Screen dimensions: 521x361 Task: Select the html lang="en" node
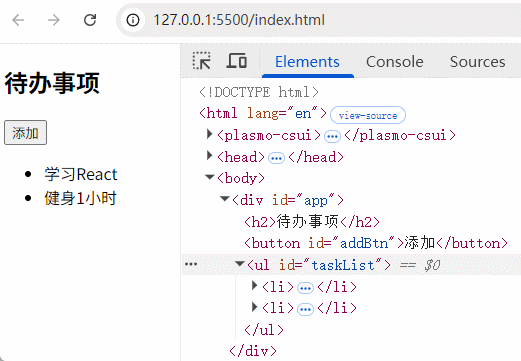coord(263,114)
